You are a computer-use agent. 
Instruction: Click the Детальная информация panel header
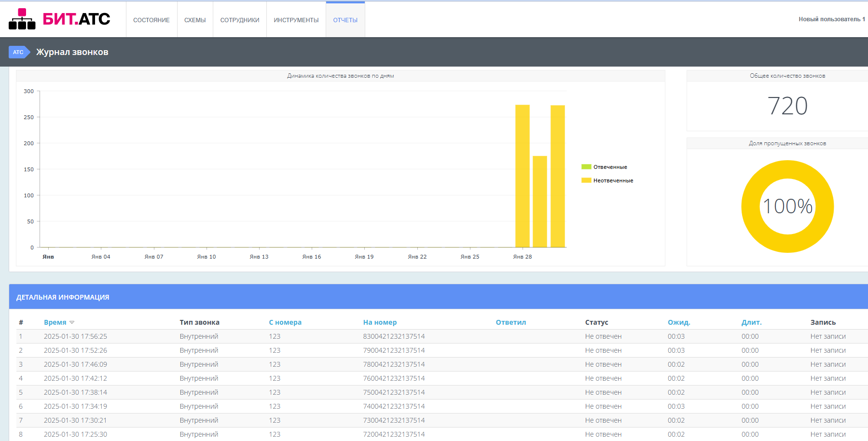click(x=63, y=297)
